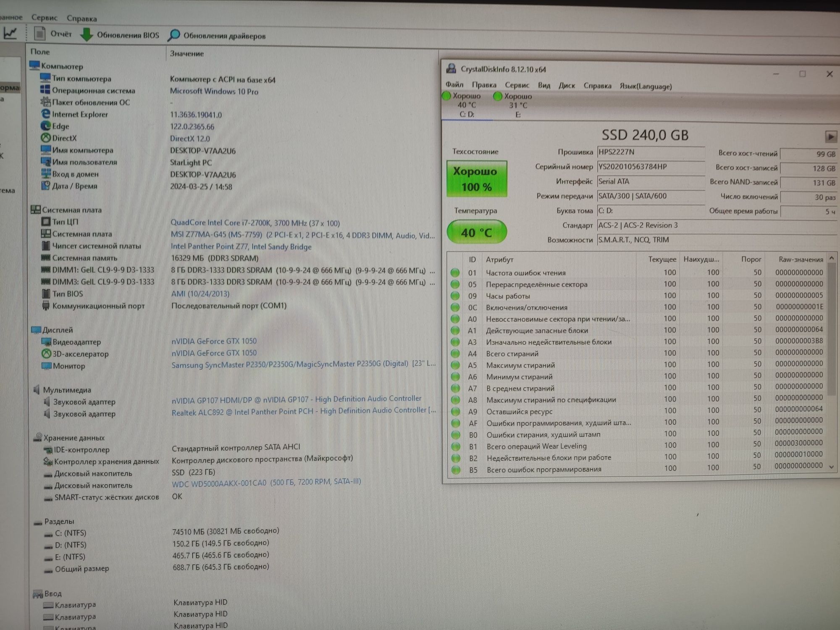Click the Значение column header in AIDA64
Image resolution: width=840 pixels, height=630 pixels.
[x=186, y=53]
